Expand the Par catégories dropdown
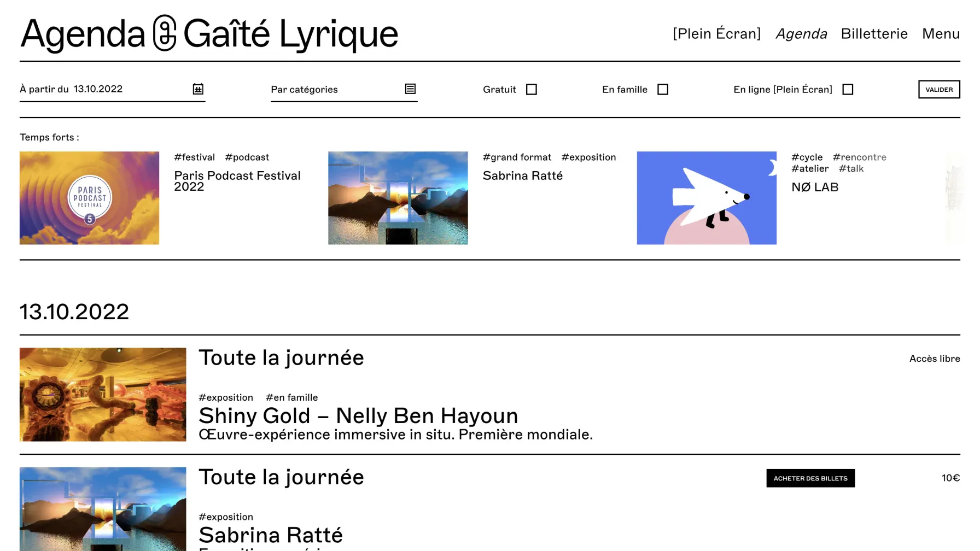980x551 pixels. tap(334, 90)
